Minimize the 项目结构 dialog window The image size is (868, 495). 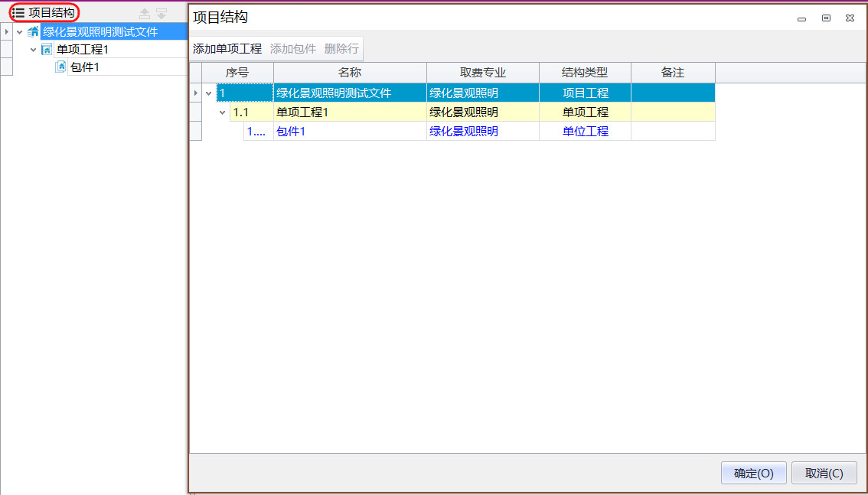pyautogui.click(x=801, y=18)
